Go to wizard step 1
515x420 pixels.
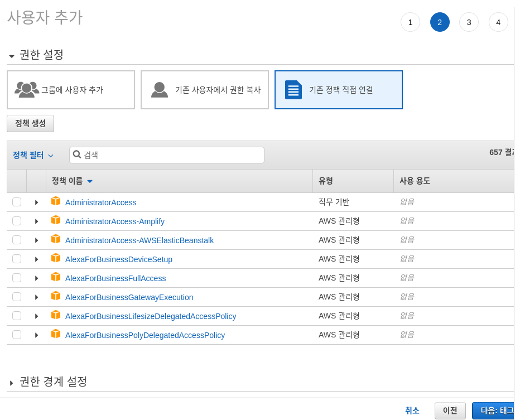tap(410, 22)
